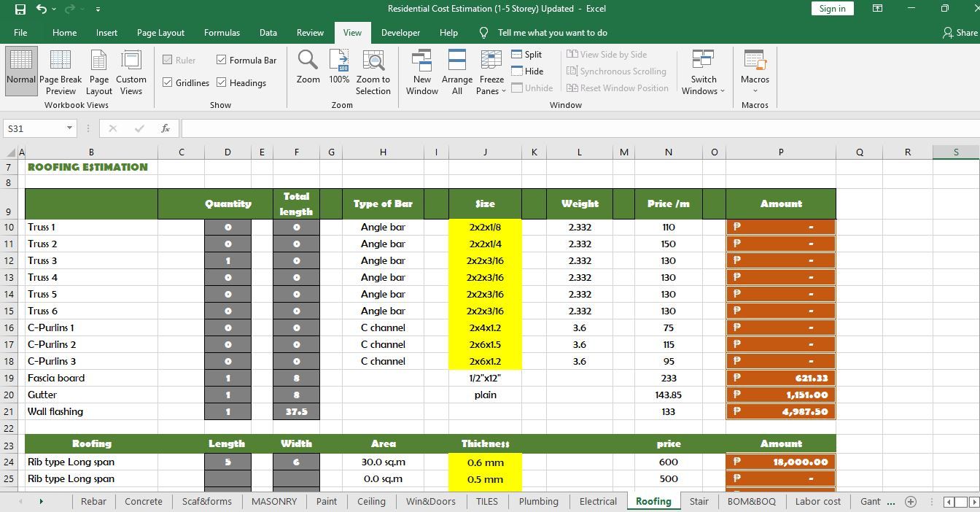This screenshot has width=980, height=512.
Task: Switch to Page Layout view
Action: (x=99, y=71)
